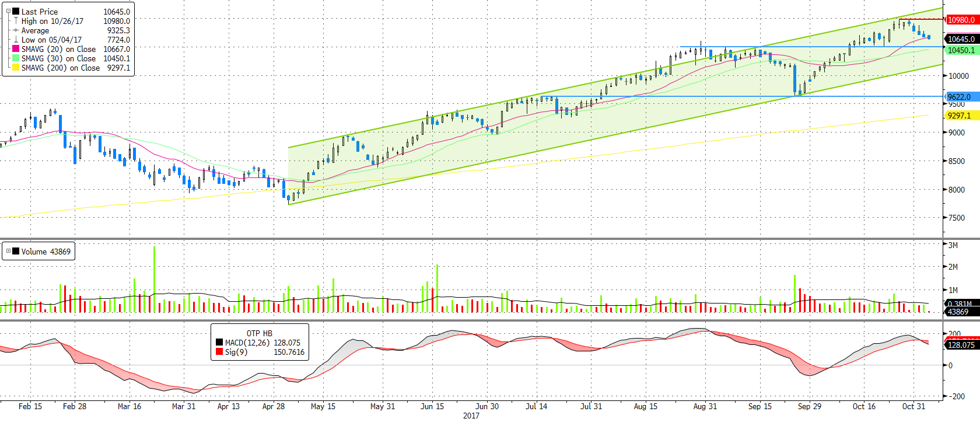Select the black 10645.0 last price tag
Image resolution: width=980 pixels, height=422 pixels.
(x=961, y=39)
